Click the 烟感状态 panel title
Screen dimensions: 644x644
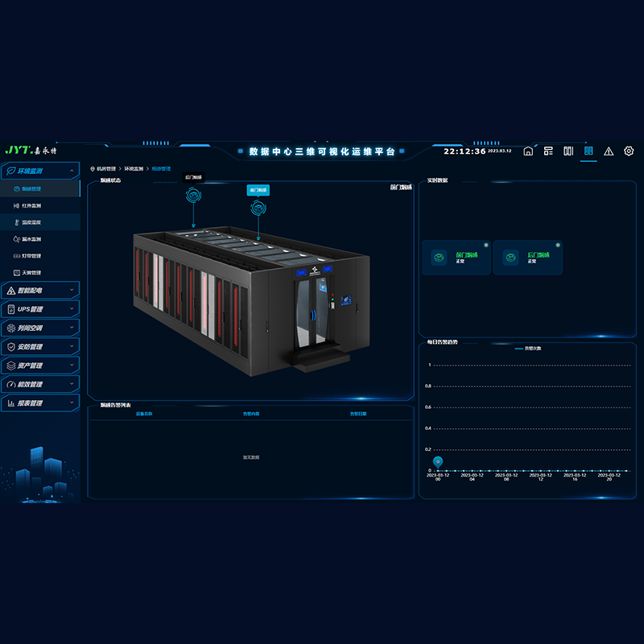pyautogui.click(x=110, y=180)
